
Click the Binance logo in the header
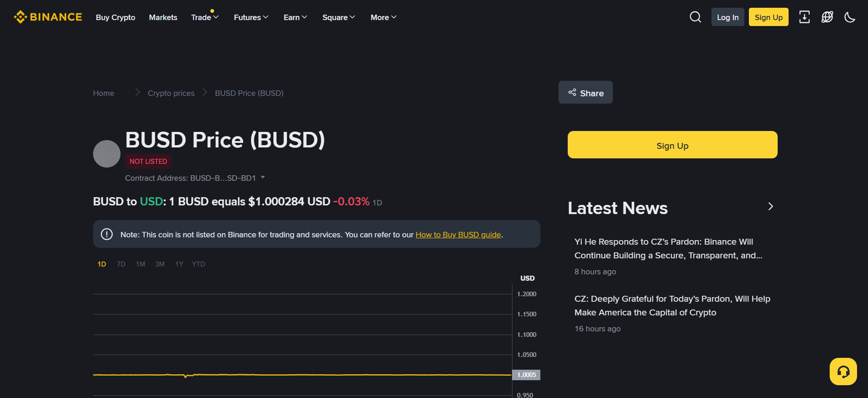tap(48, 17)
